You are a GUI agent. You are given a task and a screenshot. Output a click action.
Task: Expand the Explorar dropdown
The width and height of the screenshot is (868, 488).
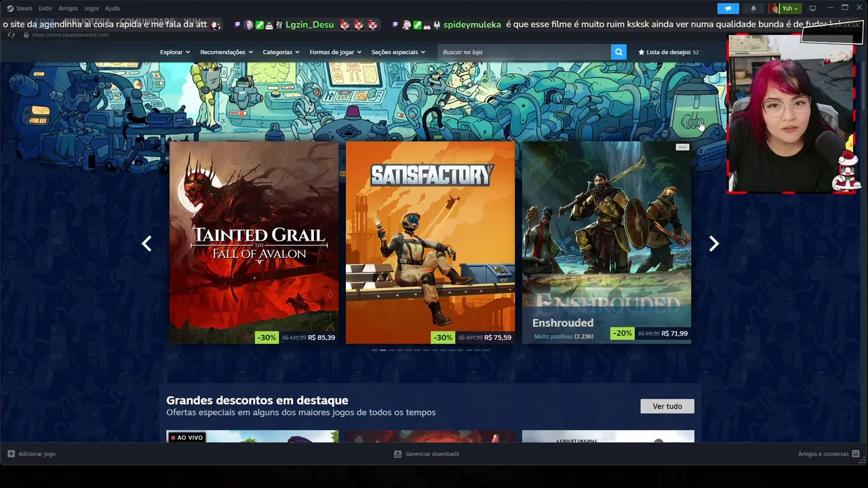click(x=175, y=52)
